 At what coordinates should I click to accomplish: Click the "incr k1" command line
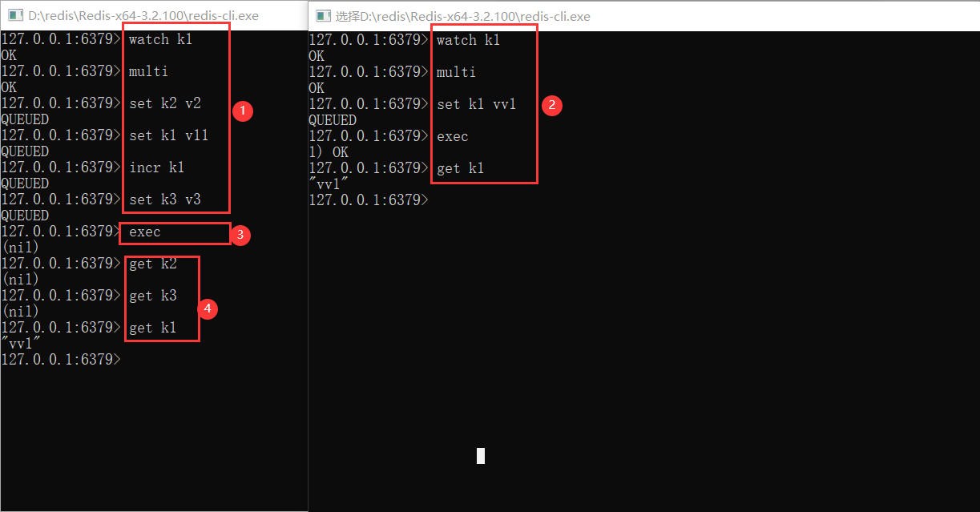coord(156,167)
